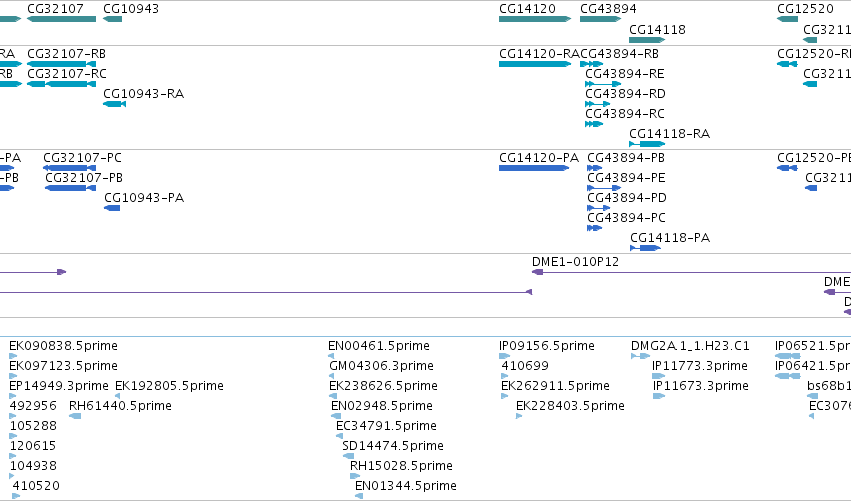851x501 pixels.
Task: Click protein CG43894-PB
Action: (x=594, y=168)
